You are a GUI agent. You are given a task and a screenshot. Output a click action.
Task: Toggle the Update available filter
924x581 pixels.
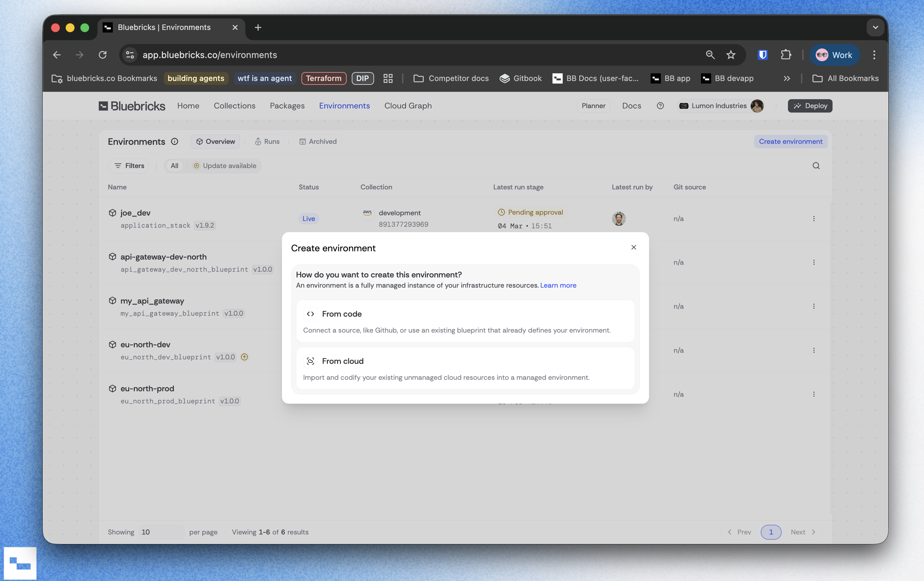point(225,165)
